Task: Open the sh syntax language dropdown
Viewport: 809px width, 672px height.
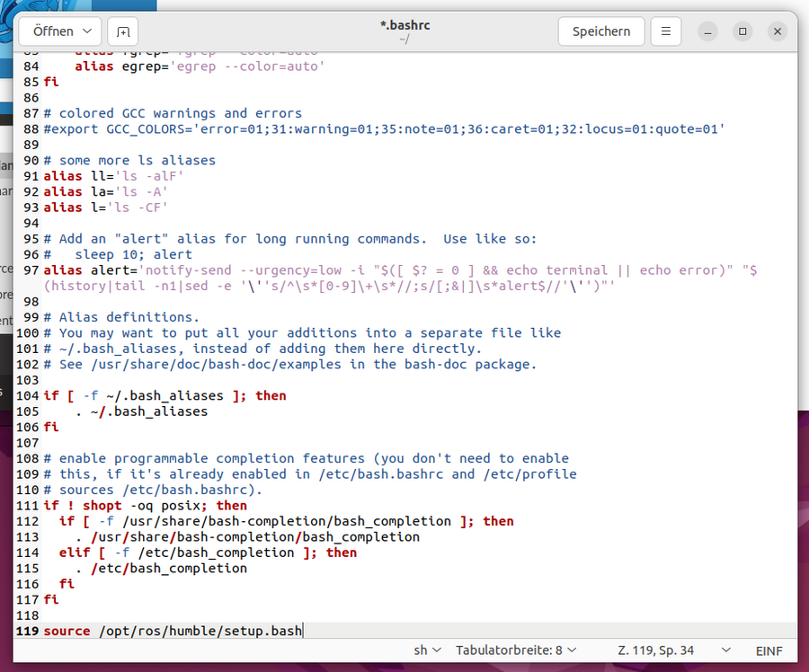Action: pyautogui.click(x=427, y=650)
